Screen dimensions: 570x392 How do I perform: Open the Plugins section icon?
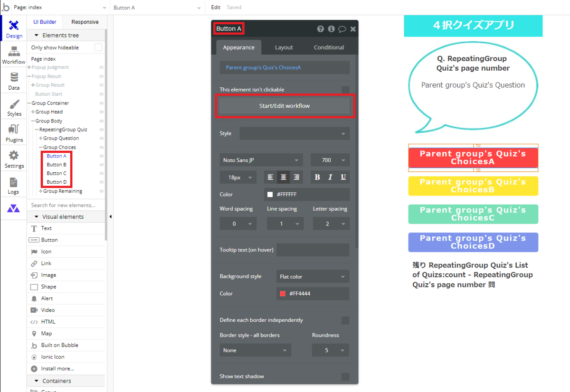[14, 133]
